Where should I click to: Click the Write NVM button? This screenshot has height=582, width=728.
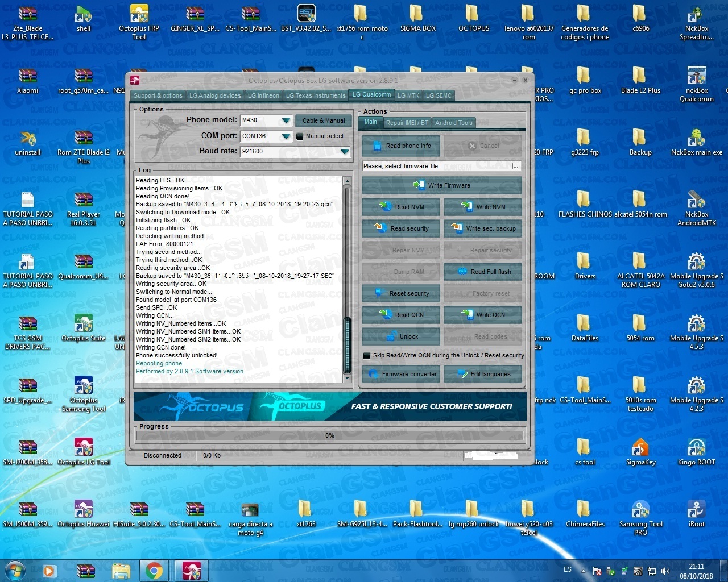[x=483, y=207]
